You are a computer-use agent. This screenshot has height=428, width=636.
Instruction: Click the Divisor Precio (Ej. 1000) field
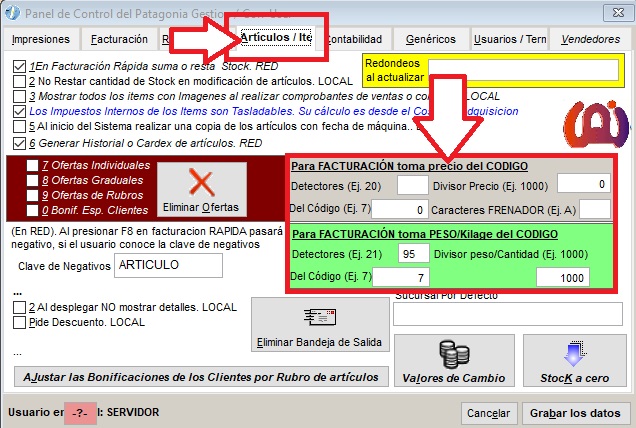coord(583,184)
